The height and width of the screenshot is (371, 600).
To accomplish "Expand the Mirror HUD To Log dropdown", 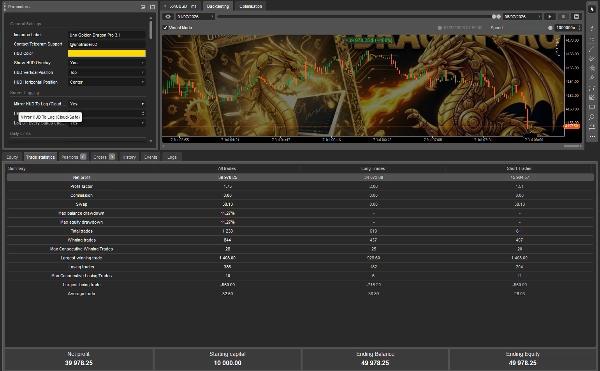I will pos(107,104).
